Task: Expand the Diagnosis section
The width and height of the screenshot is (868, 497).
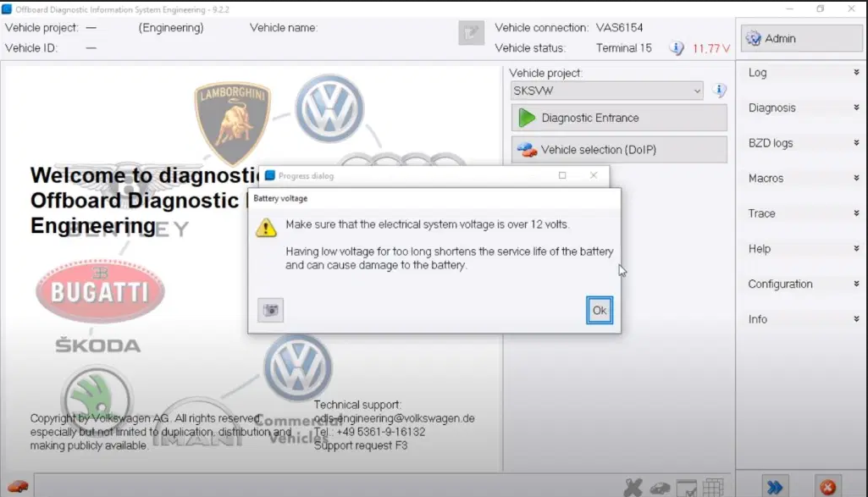Action: (802, 108)
